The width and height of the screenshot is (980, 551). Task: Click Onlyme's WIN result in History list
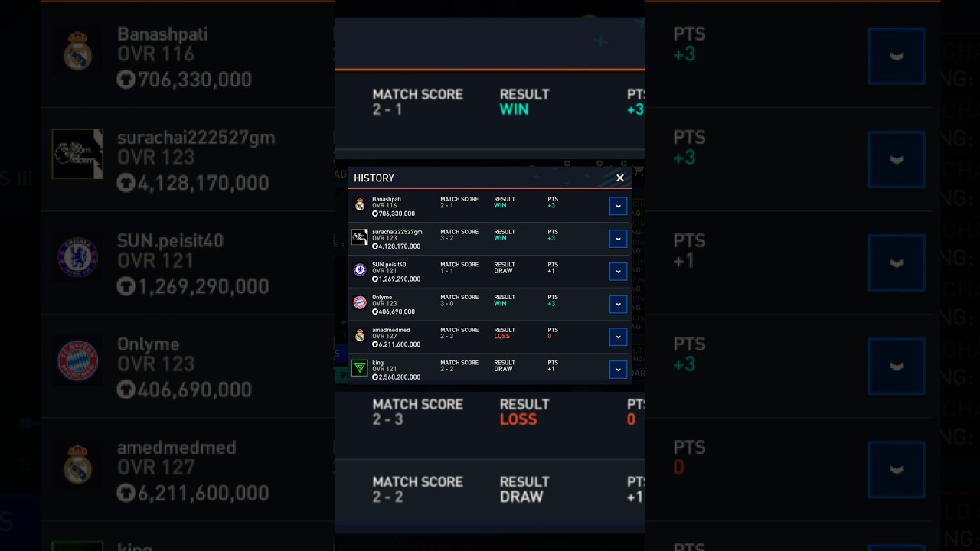click(x=500, y=304)
